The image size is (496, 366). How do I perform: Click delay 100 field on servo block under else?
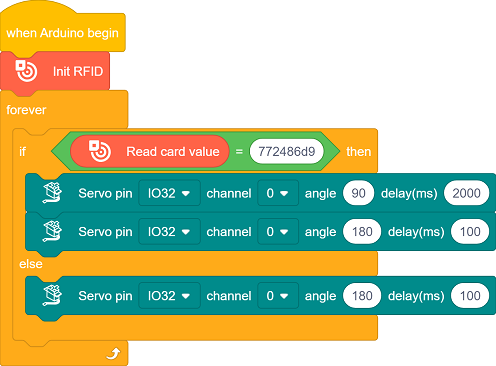[470, 296]
